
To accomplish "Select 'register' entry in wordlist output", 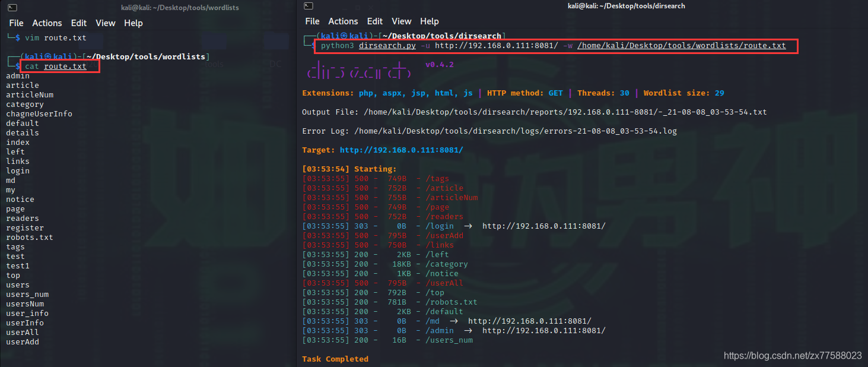I will pyautogui.click(x=25, y=228).
